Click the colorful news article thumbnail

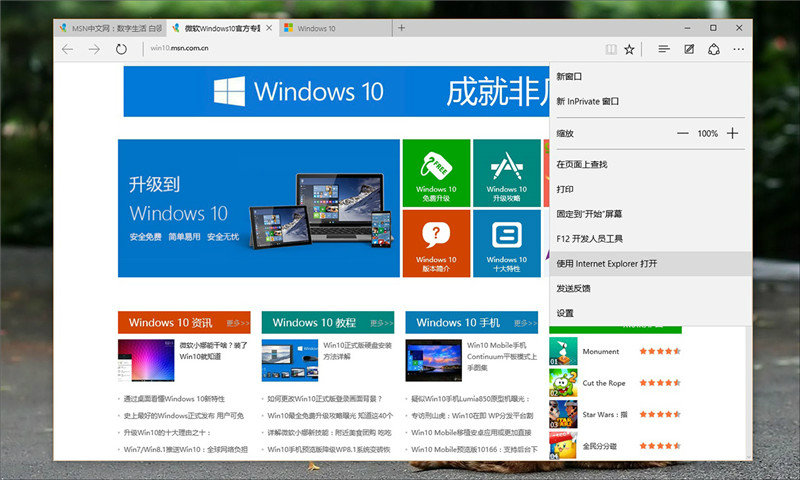(146, 361)
